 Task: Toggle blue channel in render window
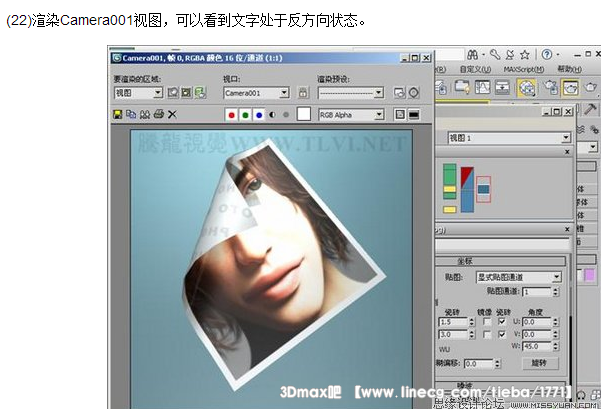(259, 115)
